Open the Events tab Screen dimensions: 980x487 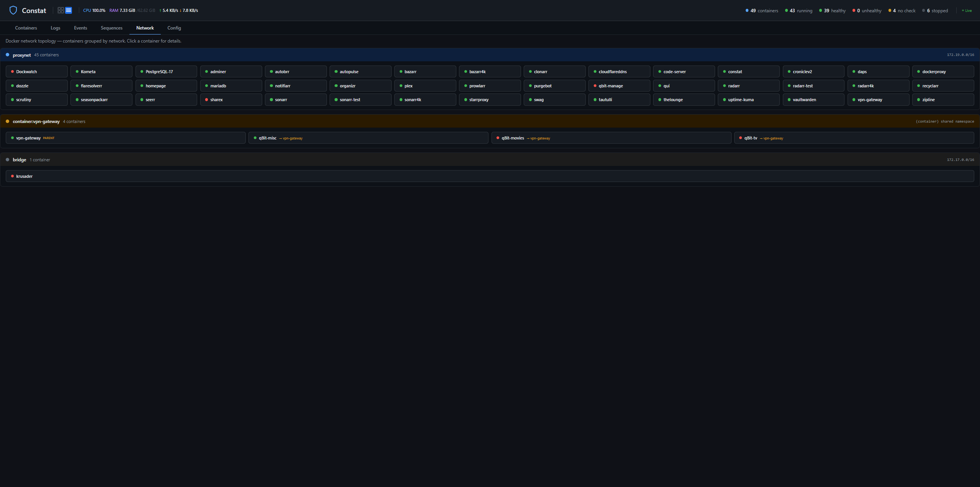pos(80,28)
